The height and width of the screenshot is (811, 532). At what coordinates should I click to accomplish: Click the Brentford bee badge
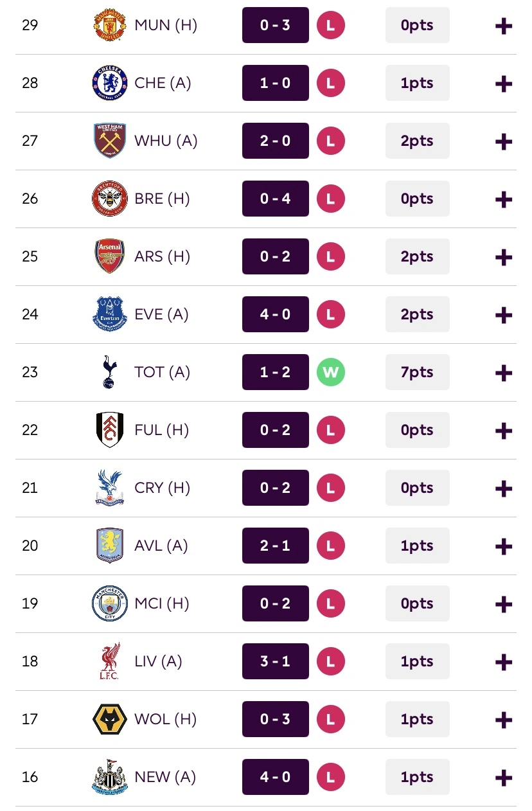(x=110, y=199)
